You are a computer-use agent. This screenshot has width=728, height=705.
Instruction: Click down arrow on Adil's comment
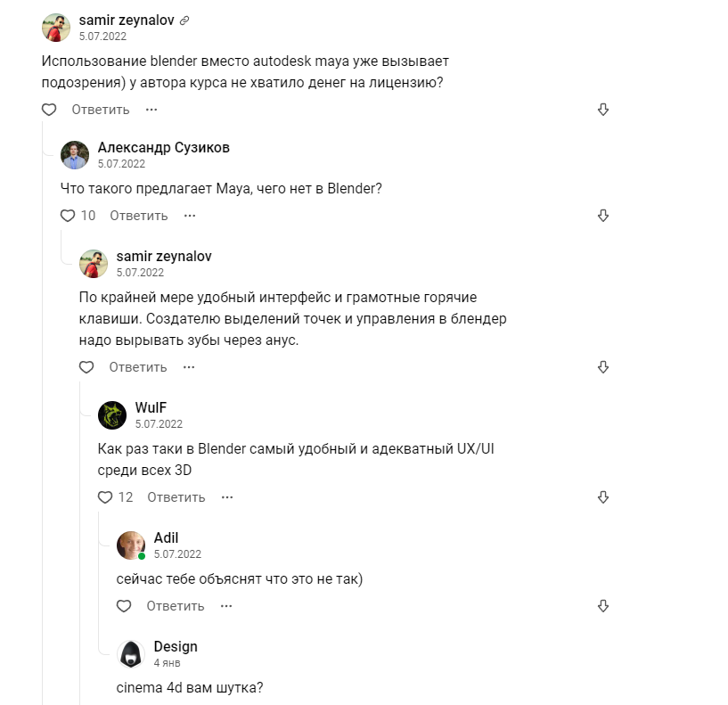(602, 606)
